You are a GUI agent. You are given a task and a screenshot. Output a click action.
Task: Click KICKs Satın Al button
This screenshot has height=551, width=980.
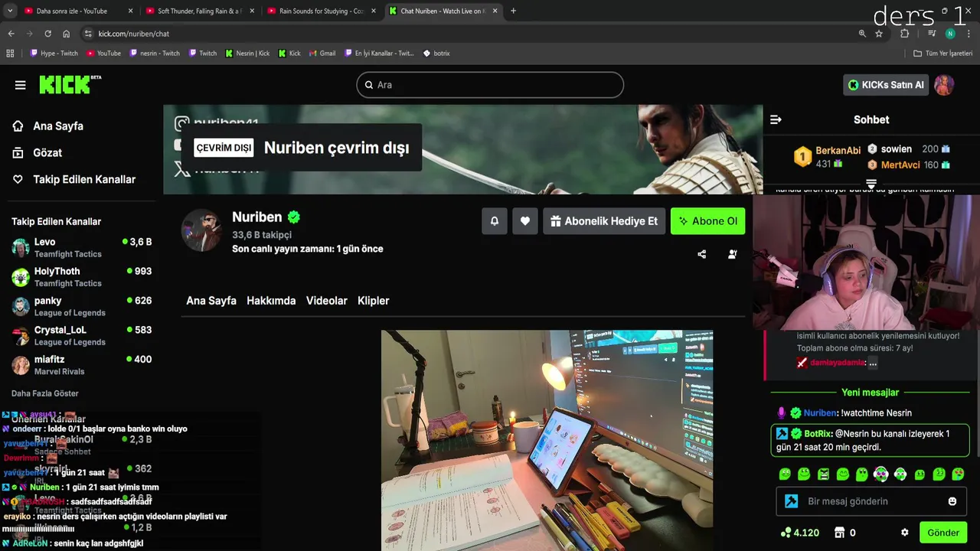886,85
